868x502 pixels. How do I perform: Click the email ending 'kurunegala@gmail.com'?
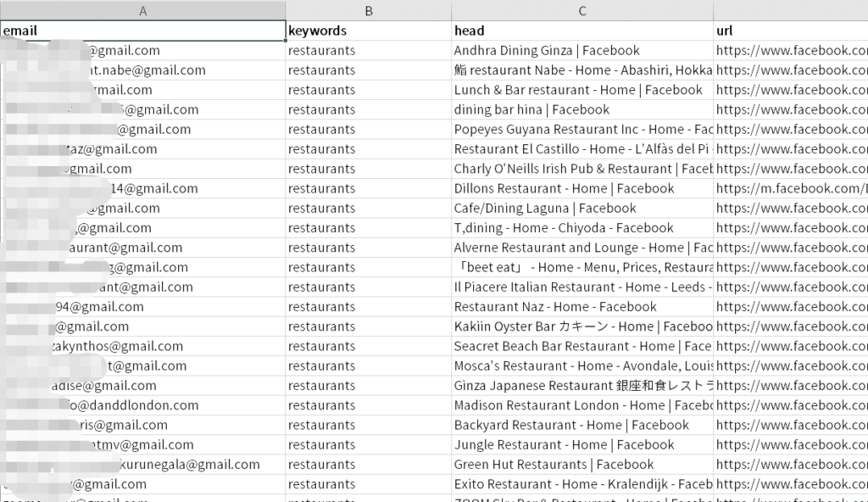142,465
